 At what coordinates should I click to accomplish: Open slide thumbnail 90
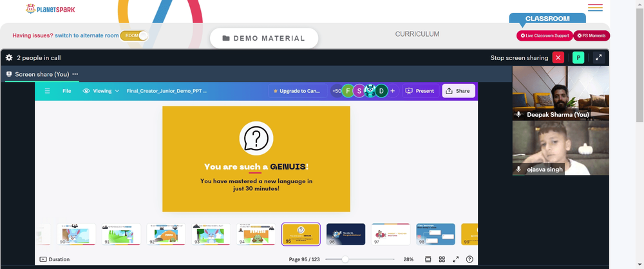point(76,234)
